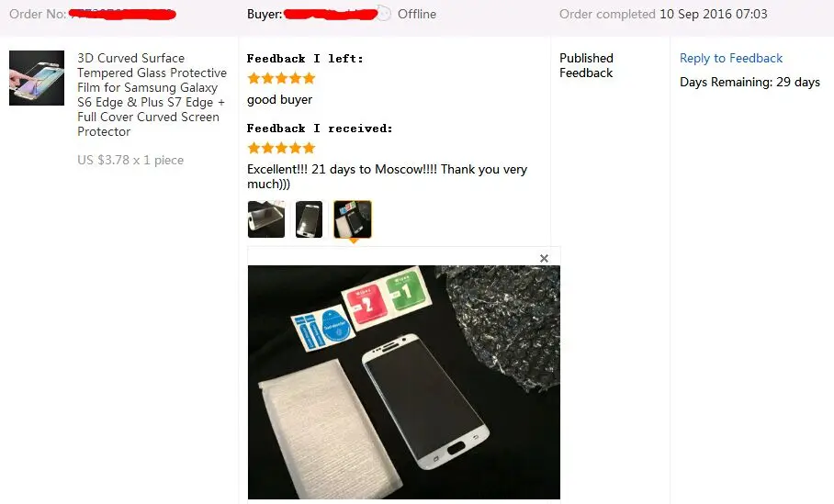
Task: Select the third highlighted photo thumbnail
Action: [353, 219]
